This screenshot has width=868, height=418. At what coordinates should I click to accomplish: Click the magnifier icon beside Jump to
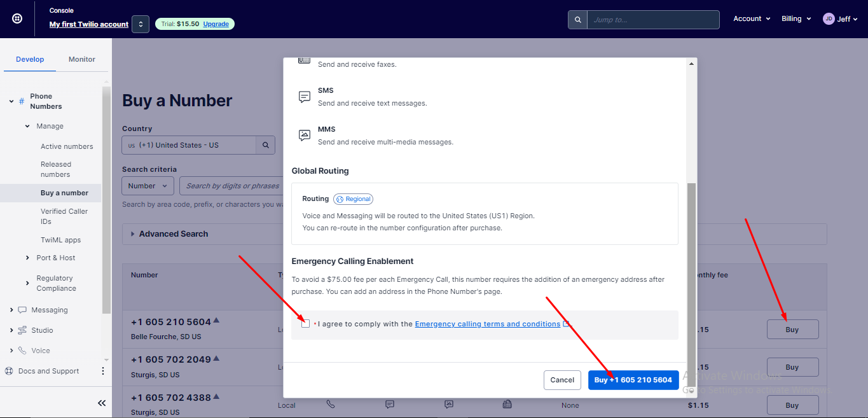point(577,20)
